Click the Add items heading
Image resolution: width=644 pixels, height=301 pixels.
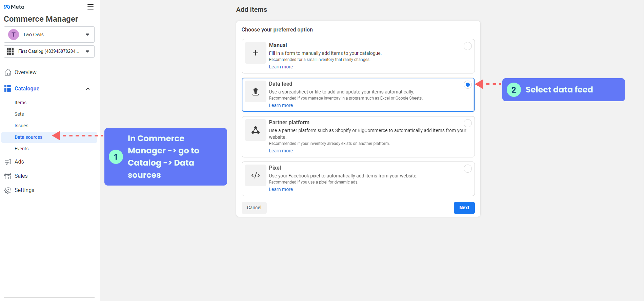coord(251,9)
